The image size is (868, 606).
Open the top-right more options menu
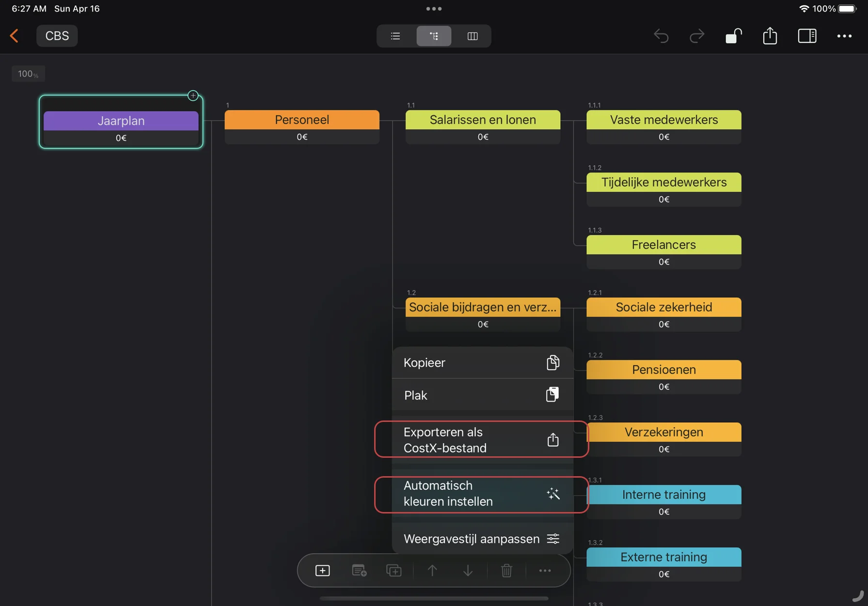coord(844,36)
